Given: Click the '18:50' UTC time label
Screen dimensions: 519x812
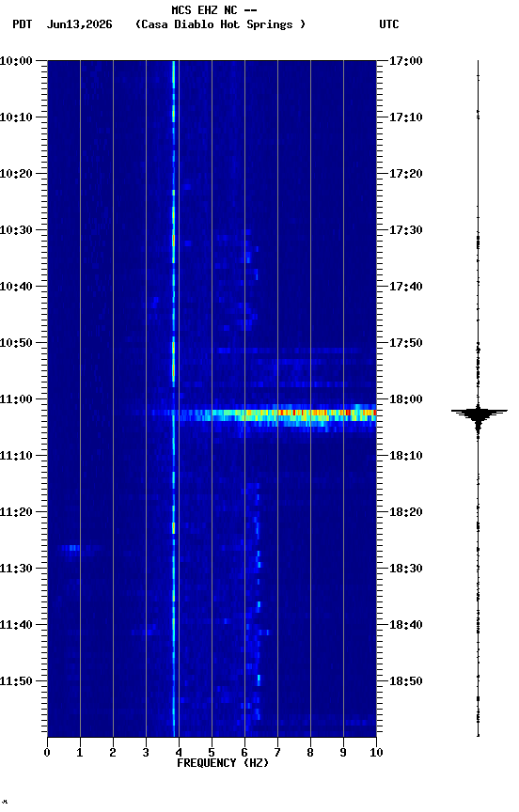Looking at the screenshot, I should (406, 681).
